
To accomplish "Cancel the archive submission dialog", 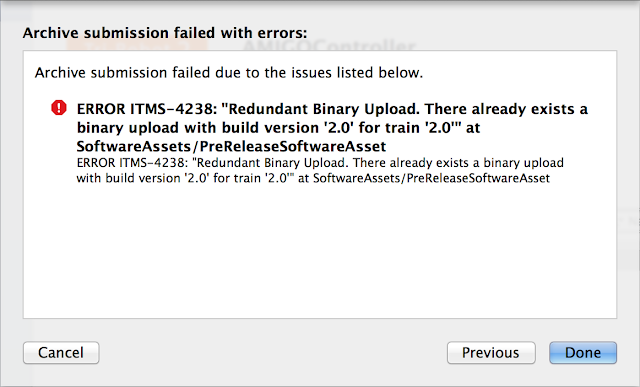I will click(61, 353).
